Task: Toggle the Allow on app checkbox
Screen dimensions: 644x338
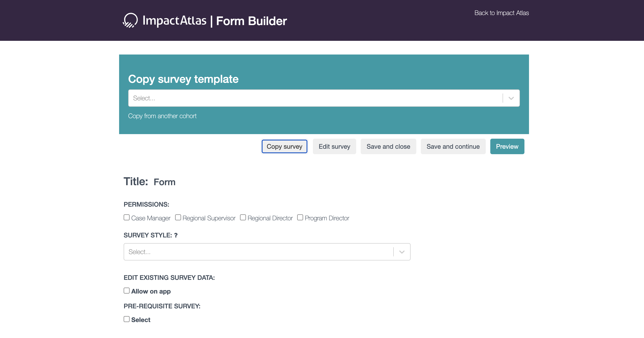Action: point(127,290)
